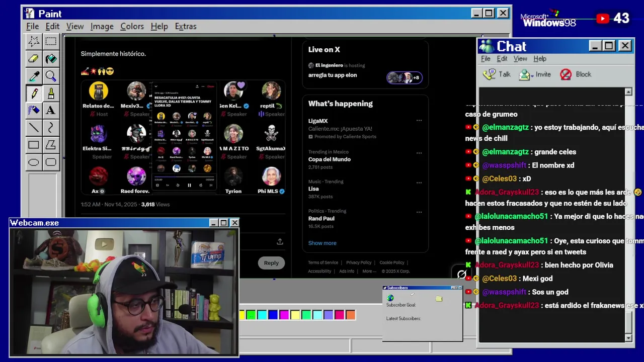Select the Airbrush spray can tool
The image size is (644, 362).
click(34, 110)
